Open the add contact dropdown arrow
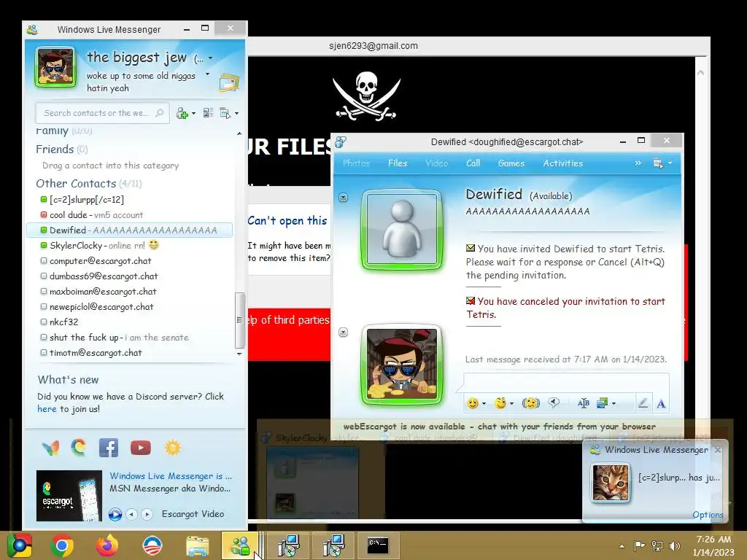 193,113
